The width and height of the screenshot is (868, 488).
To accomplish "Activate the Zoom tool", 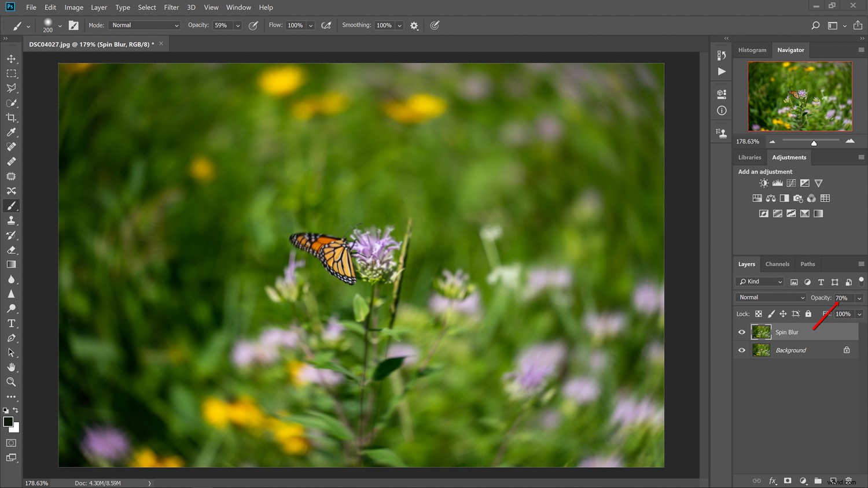I will [11, 382].
